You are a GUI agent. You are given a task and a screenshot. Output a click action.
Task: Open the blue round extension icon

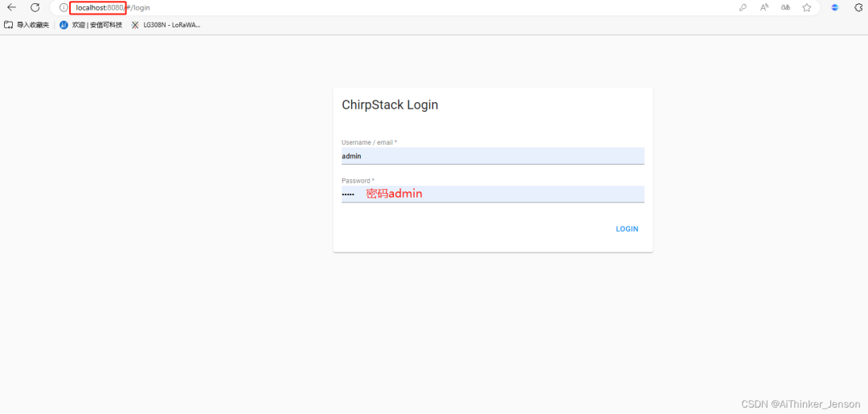835,8
